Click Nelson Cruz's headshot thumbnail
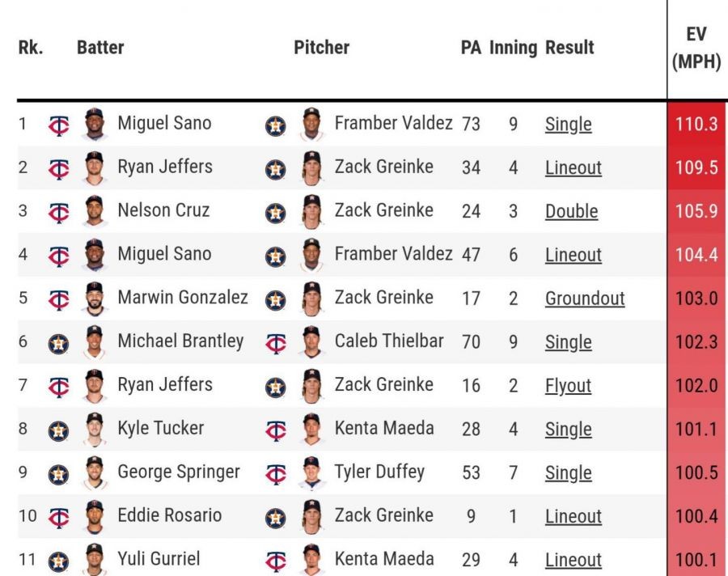Image resolution: width=728 pixels, height=576 pixels. point(95,212)
